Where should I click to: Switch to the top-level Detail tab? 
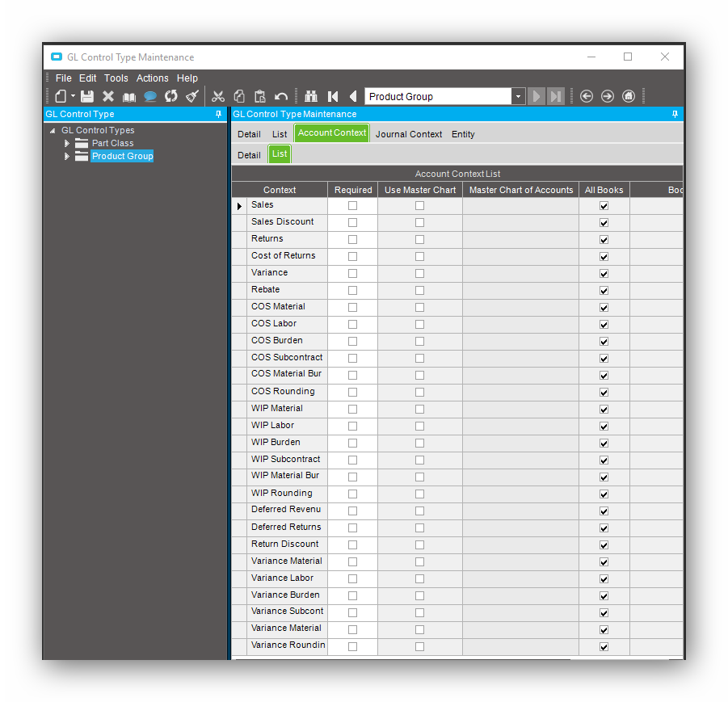(x=249, y=134)
